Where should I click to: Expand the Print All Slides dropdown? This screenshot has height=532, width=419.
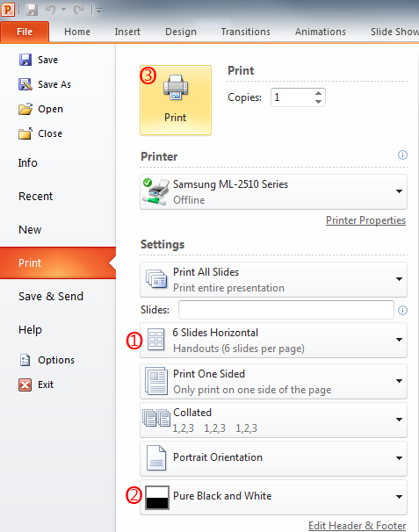pyautogui.click(x=273, y=279)
